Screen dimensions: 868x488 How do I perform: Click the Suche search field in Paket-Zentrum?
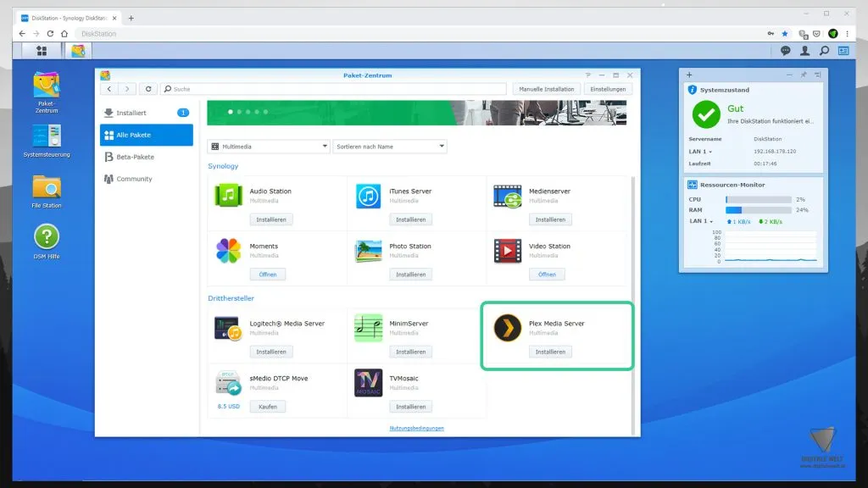333,89
